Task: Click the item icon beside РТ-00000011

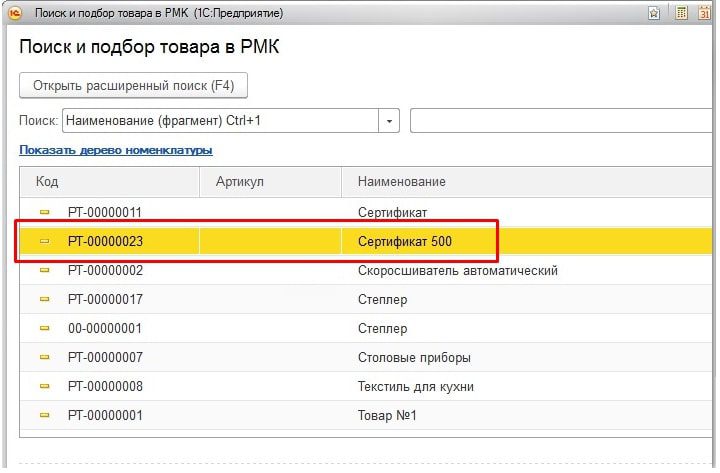Action: tap(44, 212)
